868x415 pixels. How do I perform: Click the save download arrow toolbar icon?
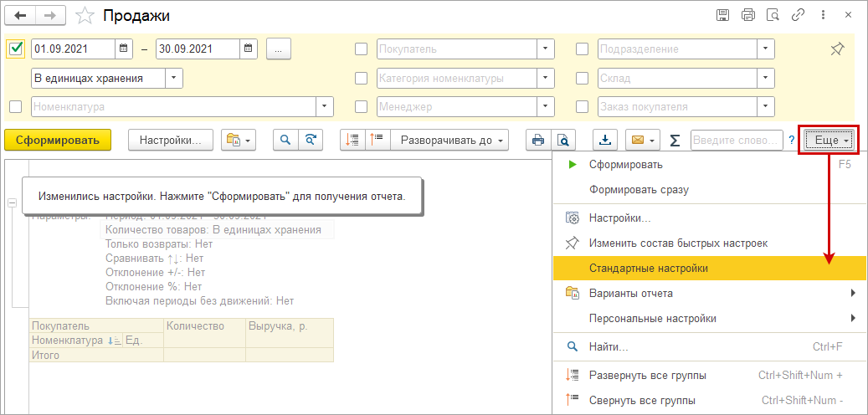coord(605,141)
